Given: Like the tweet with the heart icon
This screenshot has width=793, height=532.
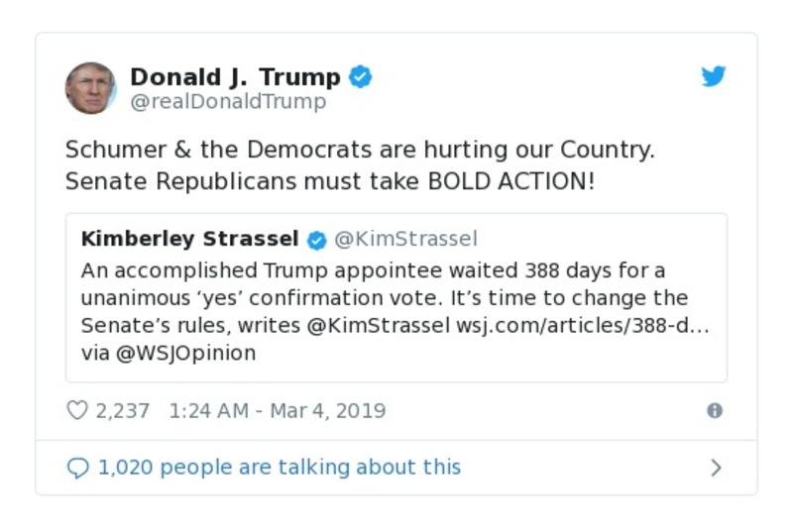Looking at the screenshot, I should pyautogui.click(x=77, y=410).
